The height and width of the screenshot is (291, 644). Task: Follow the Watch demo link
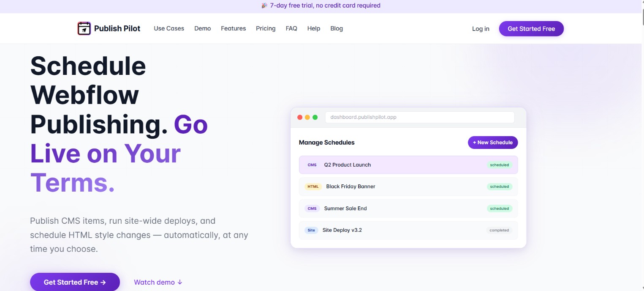coord(158,282)
